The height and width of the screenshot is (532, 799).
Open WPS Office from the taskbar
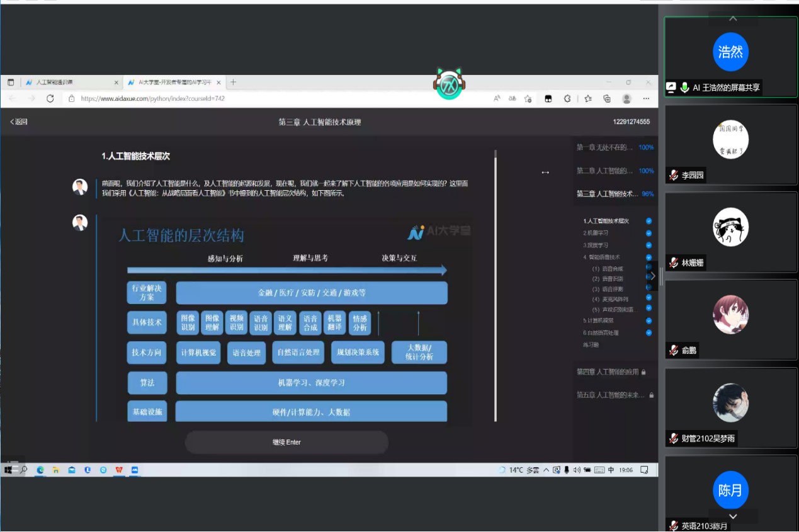(119, 470)
